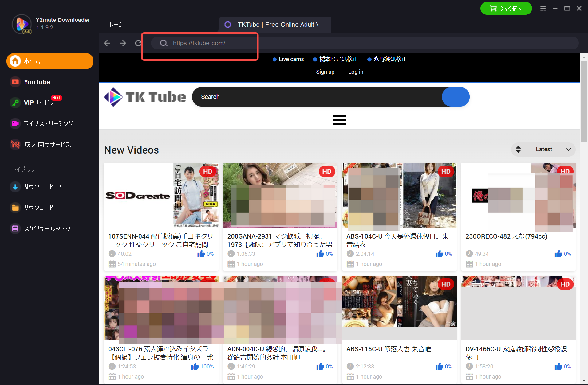This screenshot has height=385, width=588.
Task: Open the 107SENN-044 video thumbnail
Action: click(x=161, y=196)
